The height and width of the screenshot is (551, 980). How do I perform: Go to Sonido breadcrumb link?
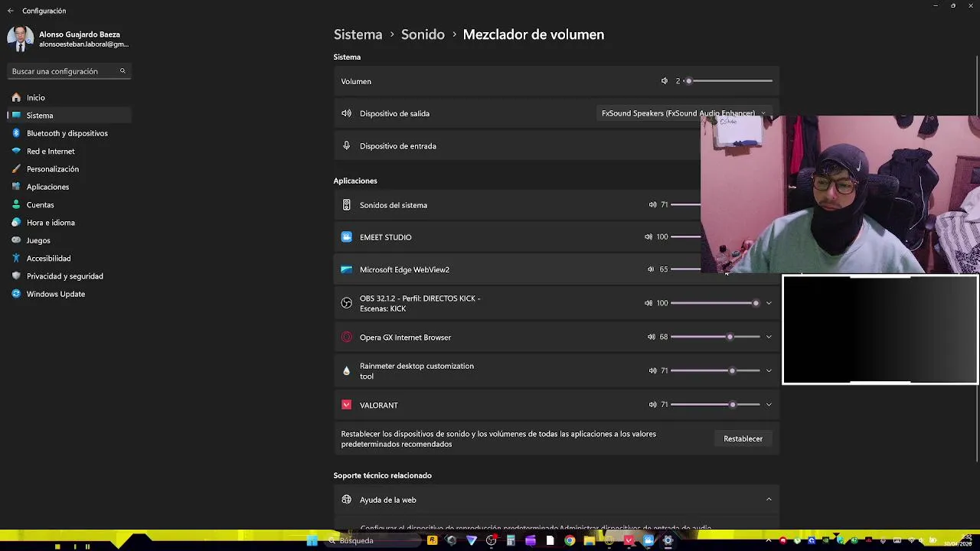(423, 34)
